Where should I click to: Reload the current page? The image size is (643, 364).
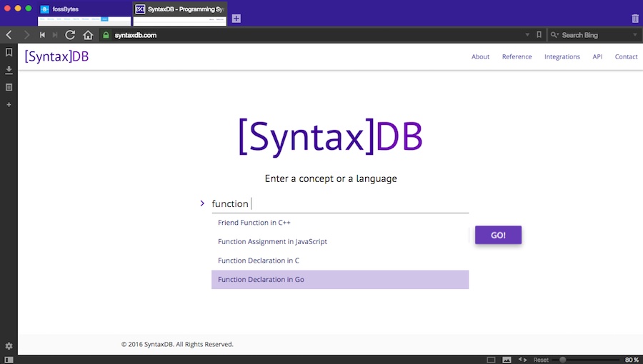(70, 35)
